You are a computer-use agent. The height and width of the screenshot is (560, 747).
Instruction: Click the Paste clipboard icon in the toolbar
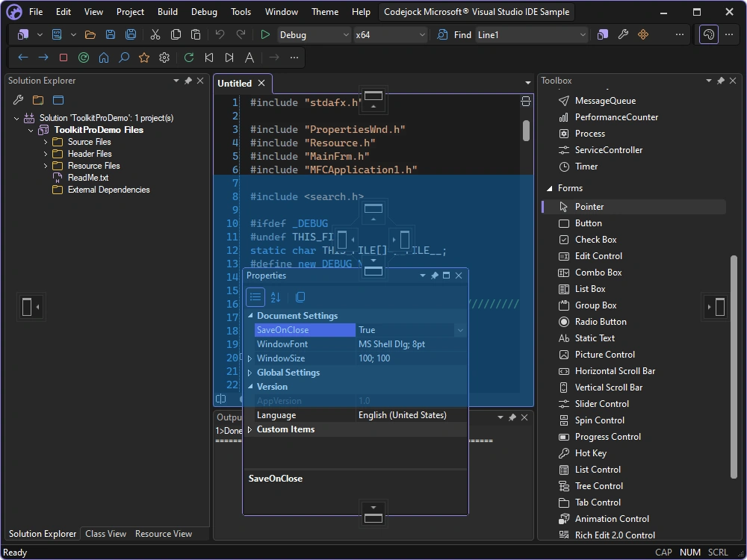[195, 35]
